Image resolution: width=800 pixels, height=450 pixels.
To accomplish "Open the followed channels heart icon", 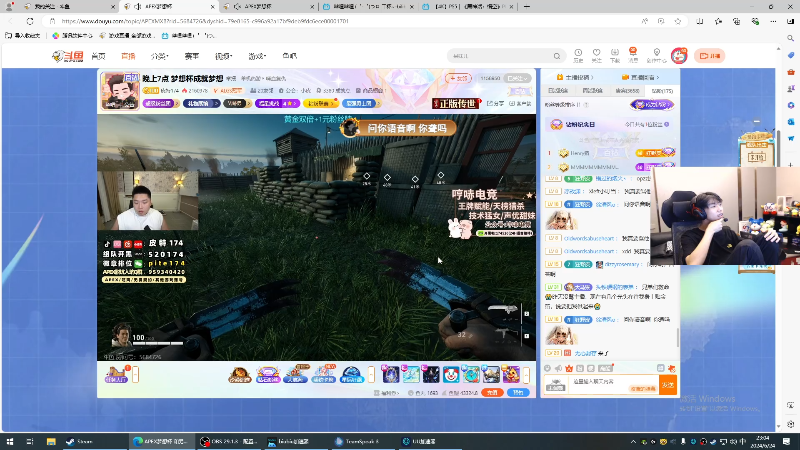I will point(596,55).
